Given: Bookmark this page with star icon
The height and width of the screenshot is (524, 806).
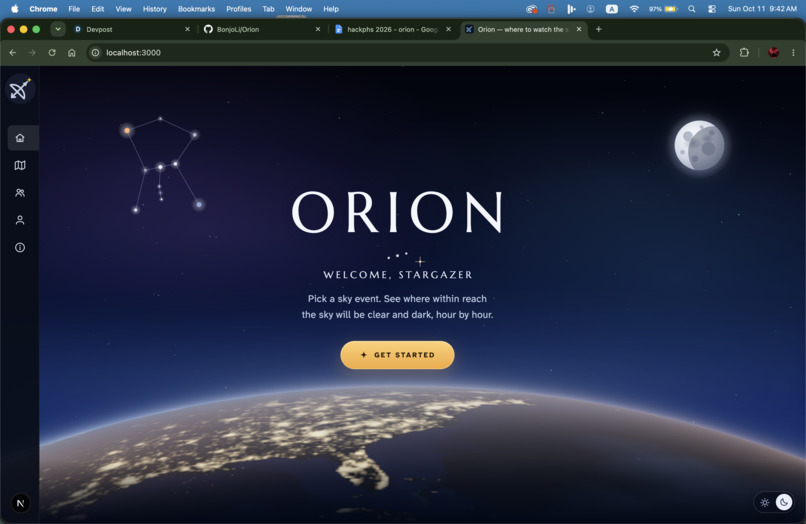Looking at the screenshot, I should [717, 52].
